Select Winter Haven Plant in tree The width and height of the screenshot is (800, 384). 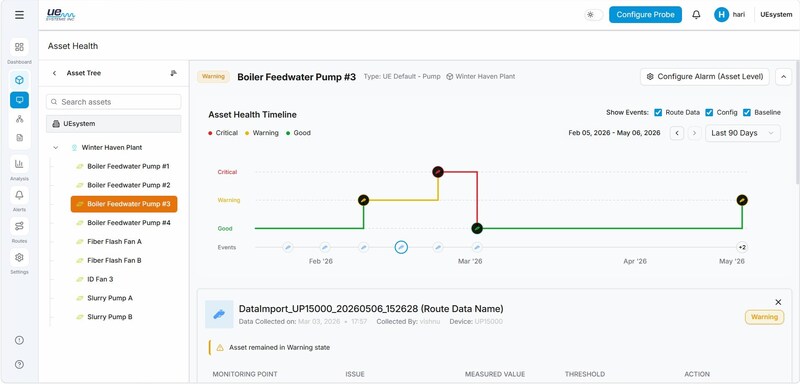coord(112,147)
